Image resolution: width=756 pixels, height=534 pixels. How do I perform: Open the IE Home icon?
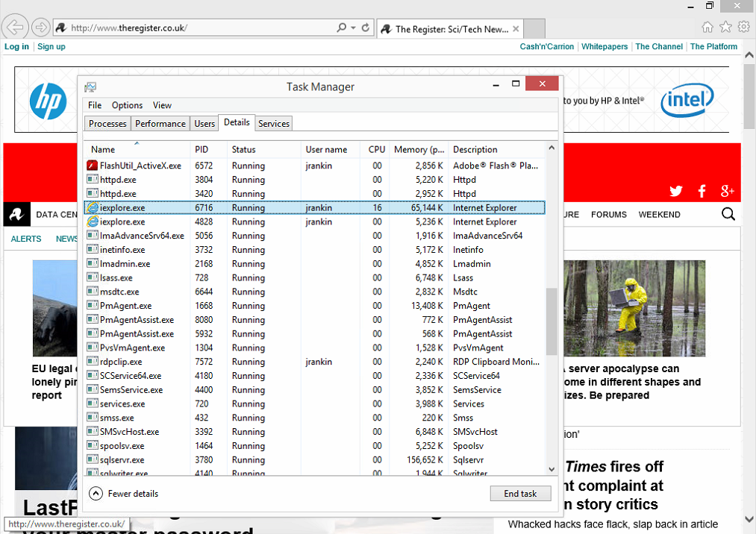click(x=707, y=28)
